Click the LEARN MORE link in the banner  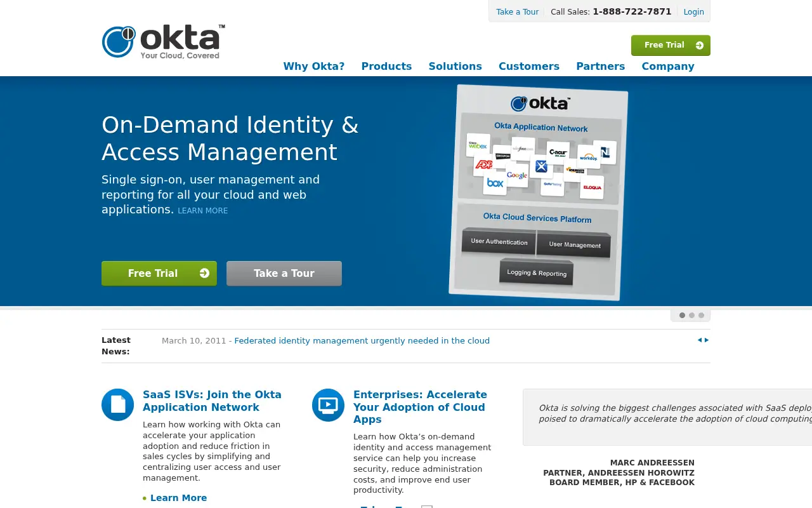pyautogui.click(x=202, y=211)
